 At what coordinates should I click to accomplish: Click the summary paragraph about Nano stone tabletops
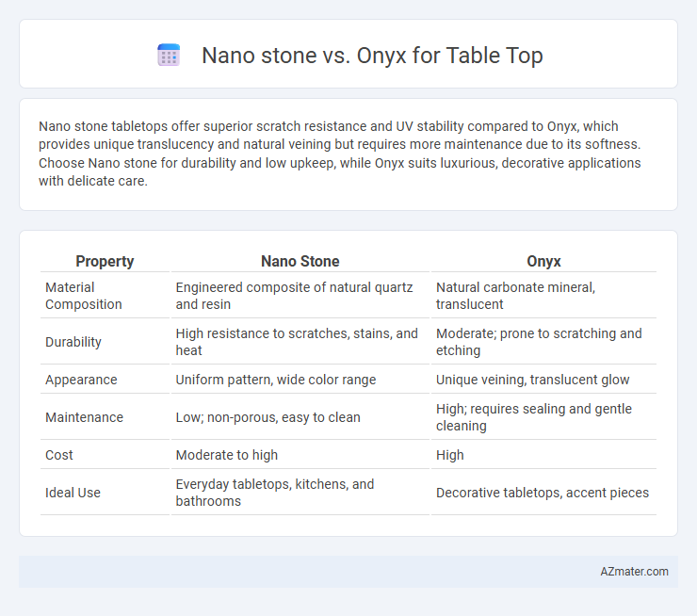click(340, 154)
